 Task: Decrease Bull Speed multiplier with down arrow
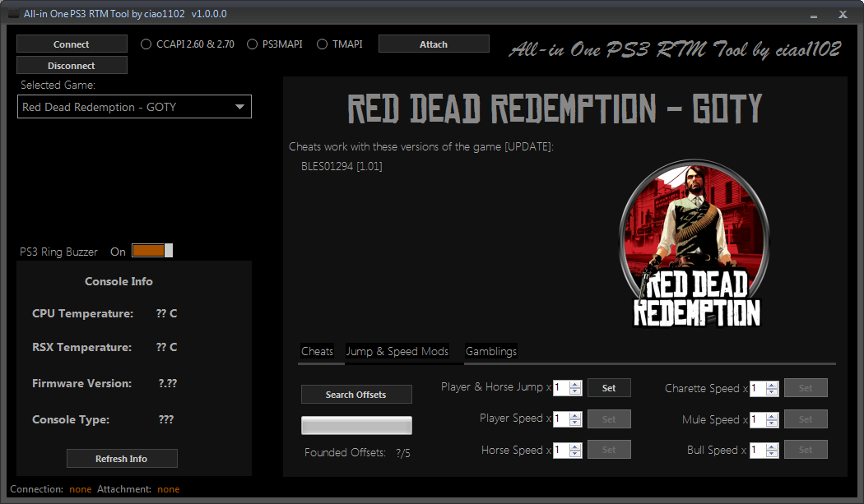pos(772,453)
